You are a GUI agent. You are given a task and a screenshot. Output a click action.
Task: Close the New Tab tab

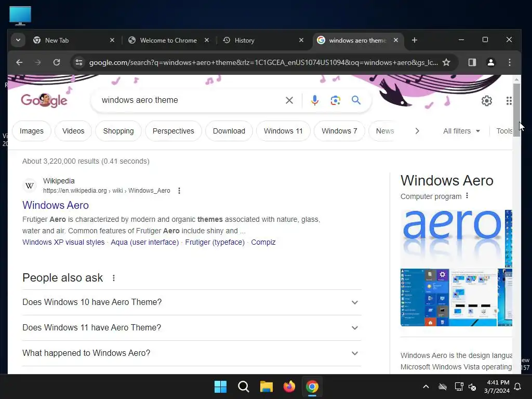(112, 40)
